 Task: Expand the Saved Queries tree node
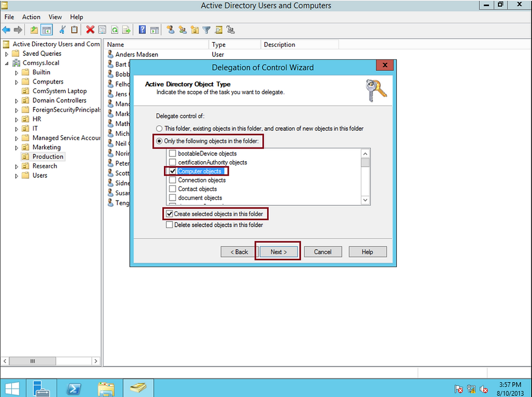click(x=6, y=54)
